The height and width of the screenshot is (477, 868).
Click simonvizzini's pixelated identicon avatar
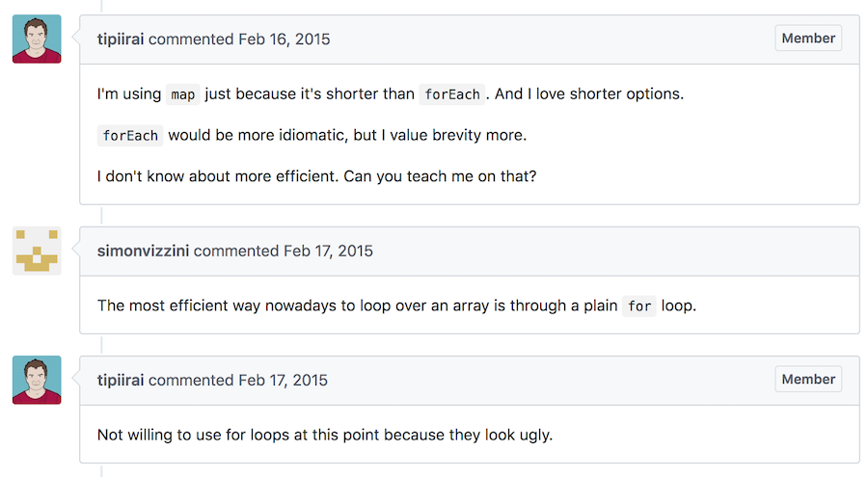[x=37, y=251]
